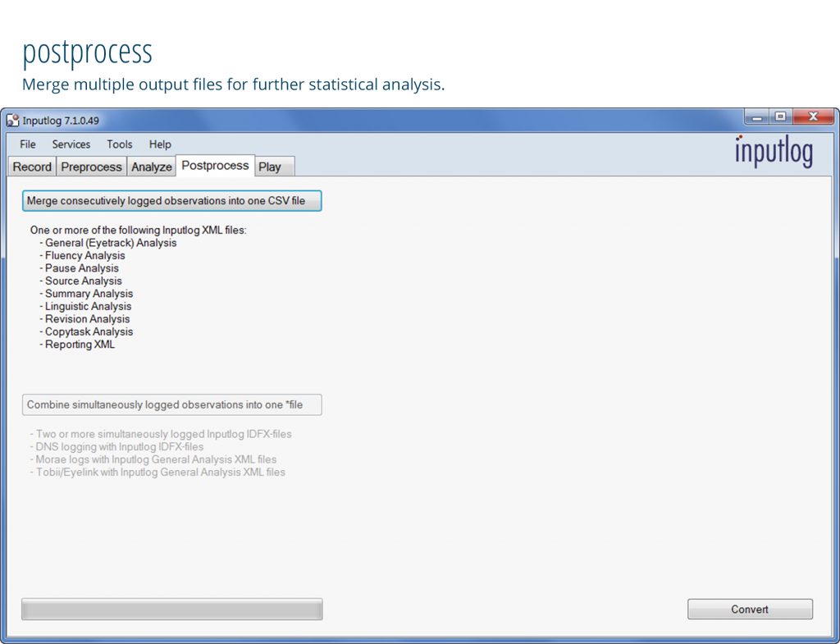Go to the Preprocess tab
The height and width of the screenshot is (644, 840).
(x=91, y=167)
